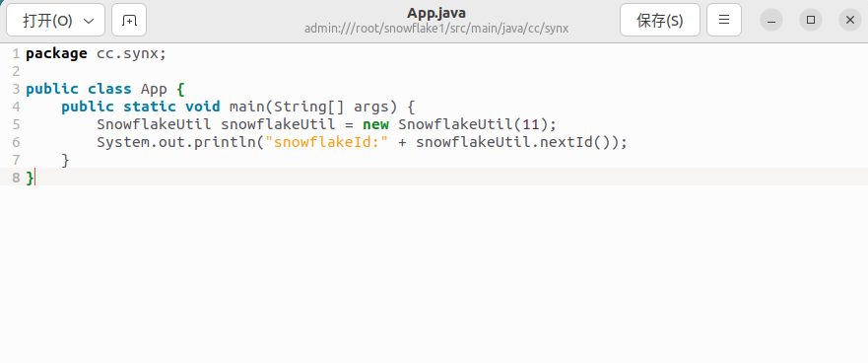Click 'snowflakeUtil.nextId()' on line 6

pyautogui.click(x=512, y=142)
